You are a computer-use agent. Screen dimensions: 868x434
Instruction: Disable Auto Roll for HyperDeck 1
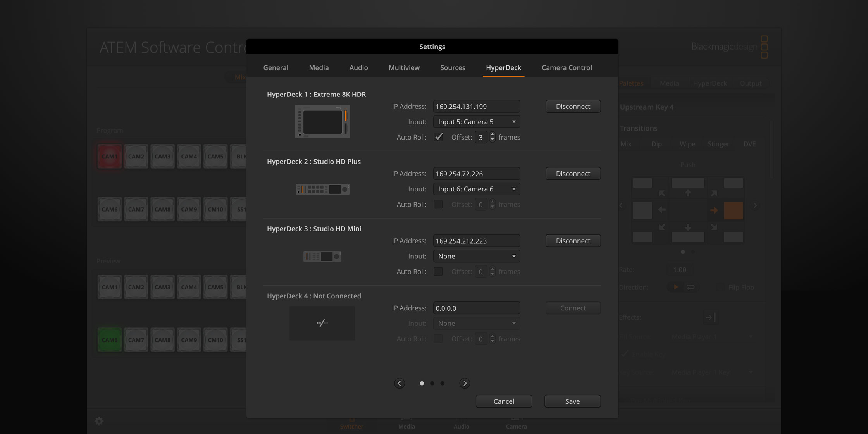[x=438, y=137]
